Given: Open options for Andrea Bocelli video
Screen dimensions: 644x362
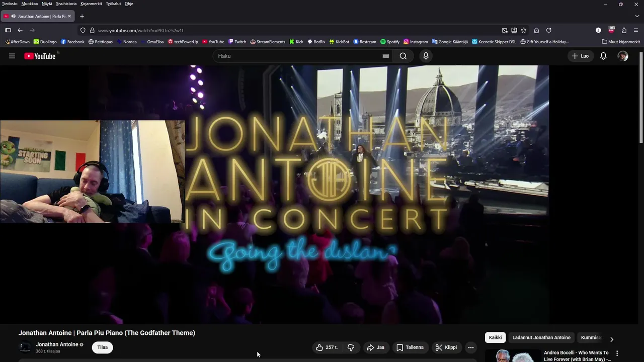Looking at the screenshot, I should coord(617,353).
